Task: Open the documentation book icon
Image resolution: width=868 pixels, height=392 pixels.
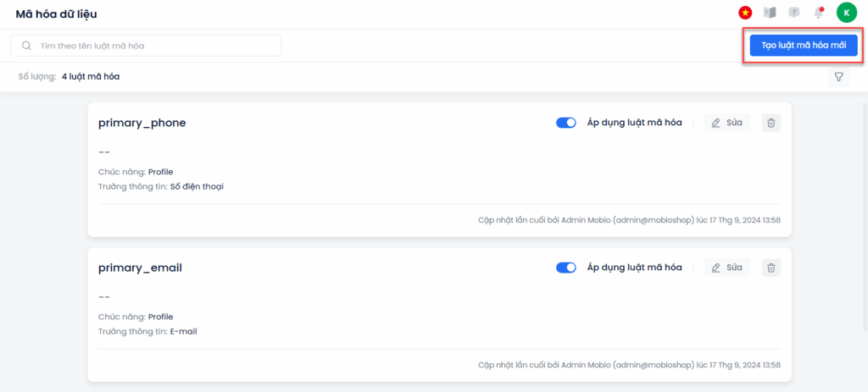Action: [770, 12]
